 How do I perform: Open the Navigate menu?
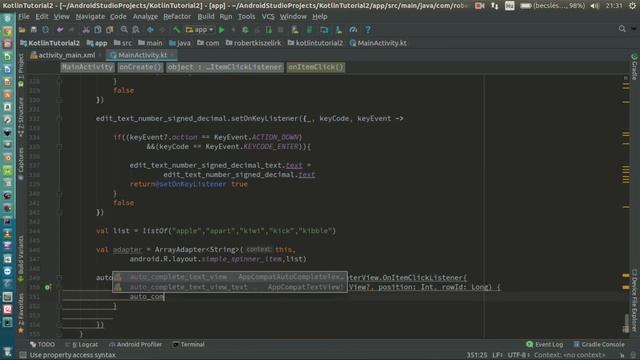90,17
